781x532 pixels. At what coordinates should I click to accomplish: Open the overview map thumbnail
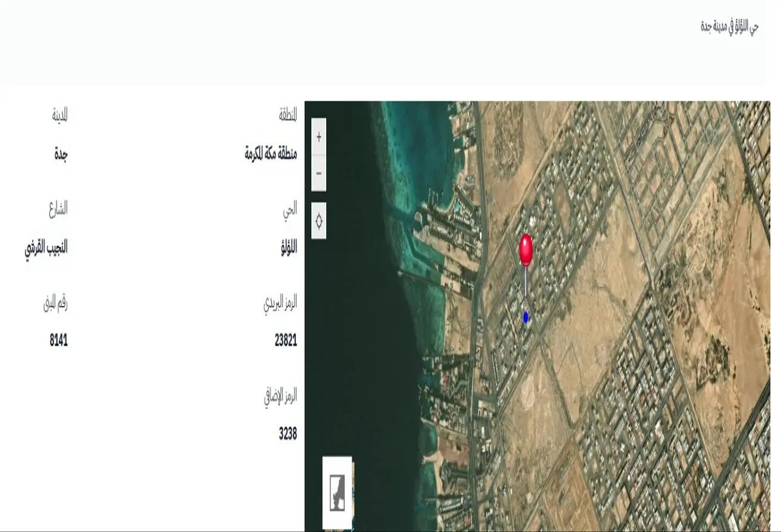tap(337, 493)
